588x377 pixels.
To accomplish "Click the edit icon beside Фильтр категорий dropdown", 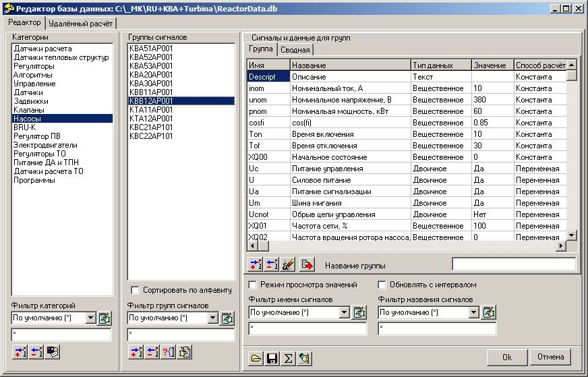I will (105, 318).
